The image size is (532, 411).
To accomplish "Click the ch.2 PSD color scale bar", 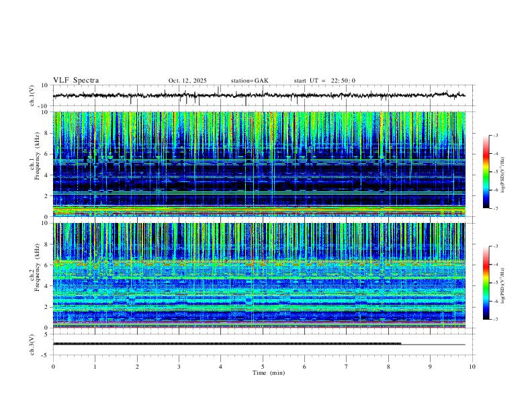I will (486, 283).
